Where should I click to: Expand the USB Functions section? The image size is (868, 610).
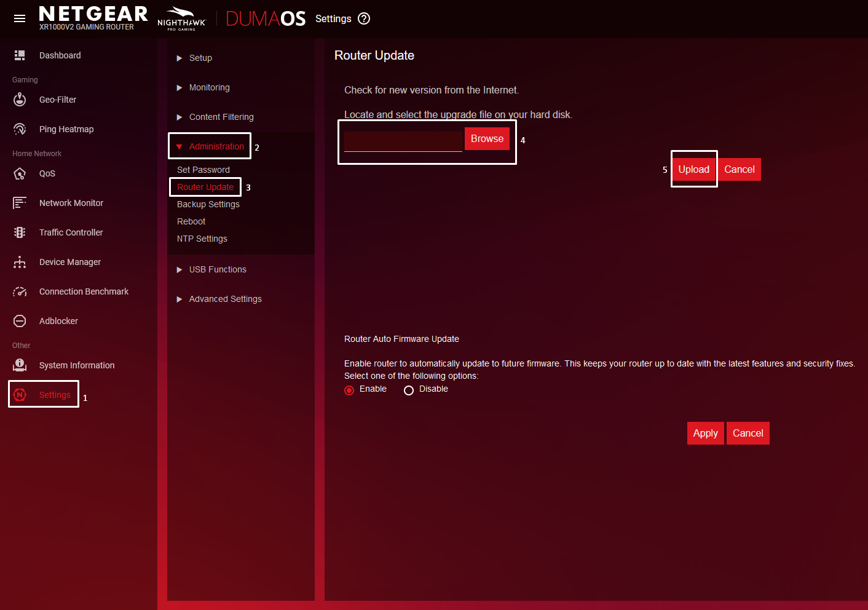pyautogui.click(x=218, y=269)
